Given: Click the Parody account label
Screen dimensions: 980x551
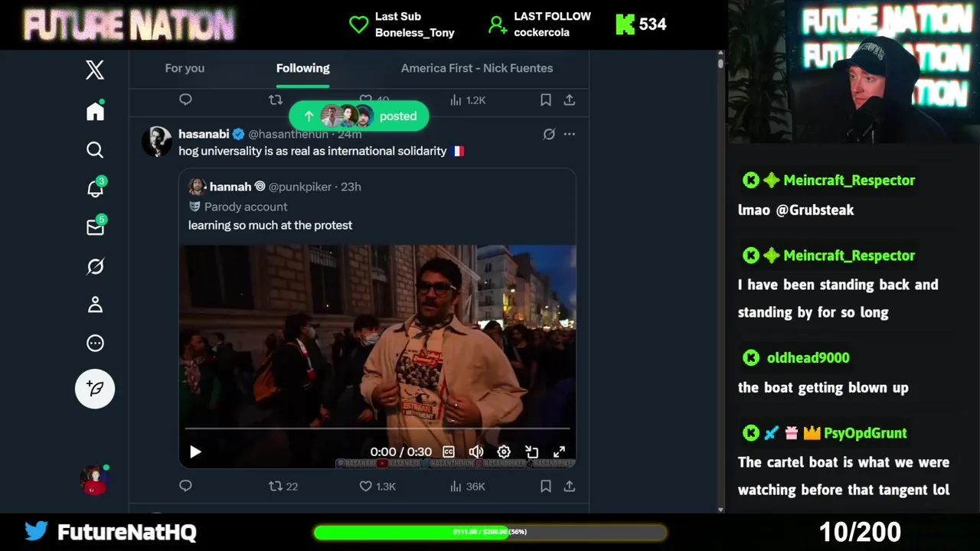Looking at the screenshot, I should point(246,207).
